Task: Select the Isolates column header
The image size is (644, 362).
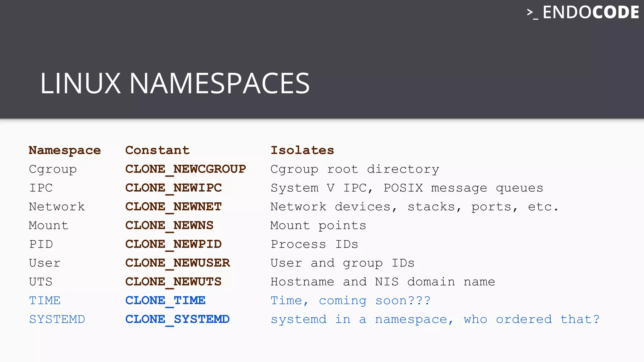Action: pos(302,150)
